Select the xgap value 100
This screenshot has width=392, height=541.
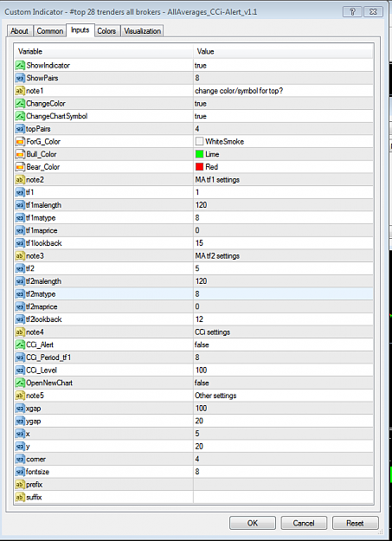click(x=201, y=409)
